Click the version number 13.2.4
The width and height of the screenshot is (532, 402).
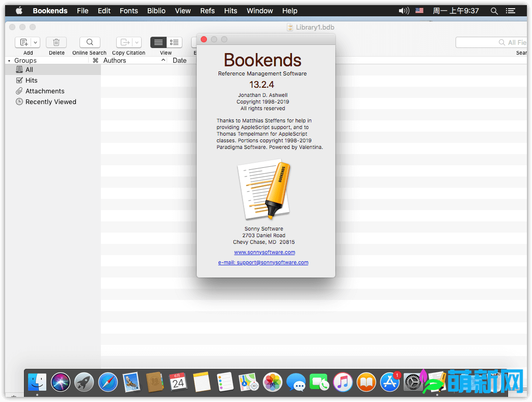pos(261,85)
